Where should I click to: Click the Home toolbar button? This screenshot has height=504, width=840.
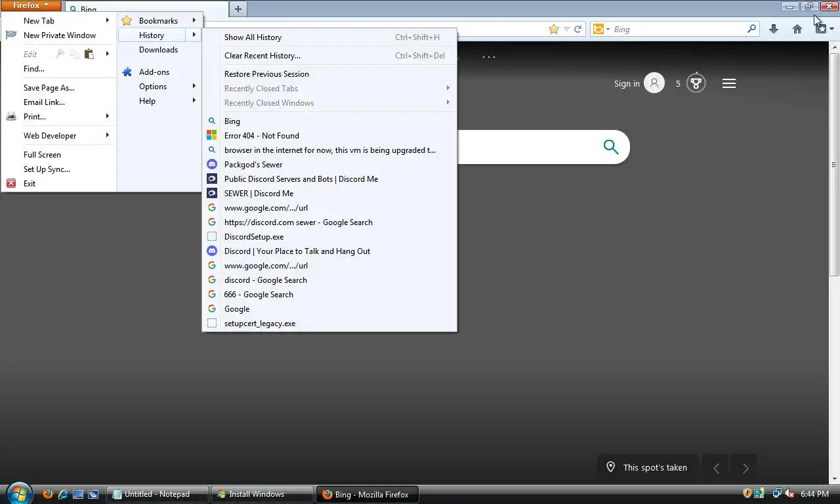coord(797,29)
